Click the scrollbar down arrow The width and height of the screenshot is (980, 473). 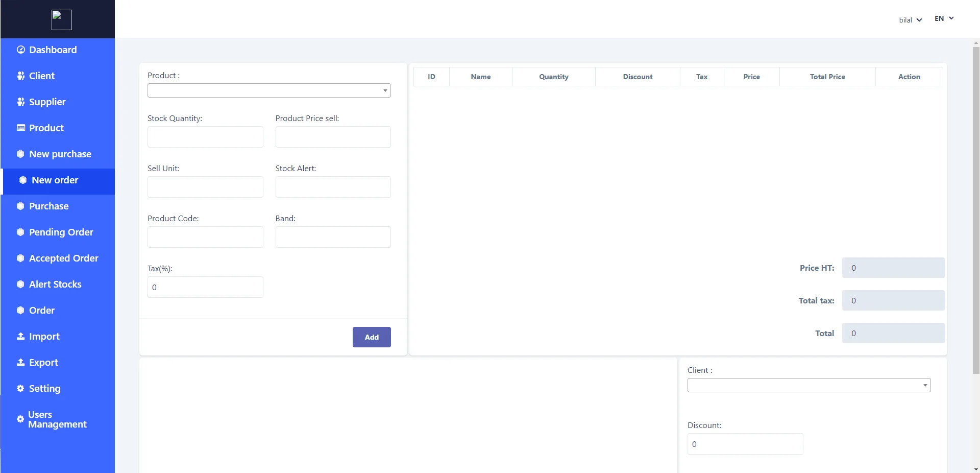click(x=976, y=469)
